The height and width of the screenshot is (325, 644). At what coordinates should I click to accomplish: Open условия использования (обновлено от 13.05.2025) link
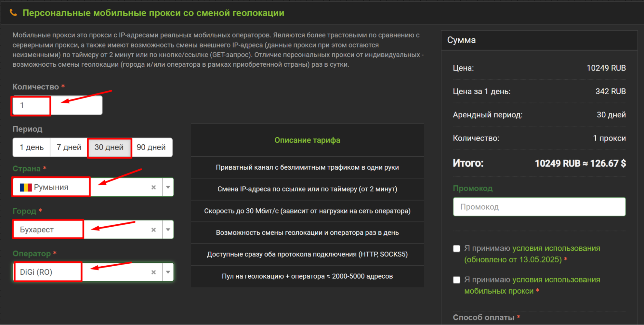pos(556,249)
